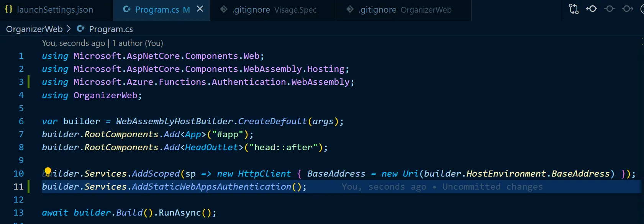Click the yellow lightbulb on line 10
The height and width of the screenshot is (224, 644).
click(48, 171)
